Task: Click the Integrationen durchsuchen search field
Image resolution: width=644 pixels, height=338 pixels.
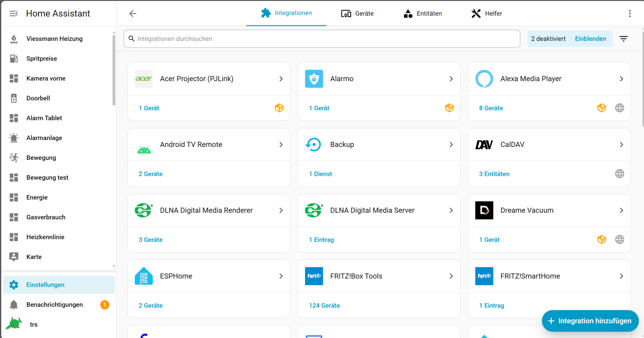Action: click(322, 39)
